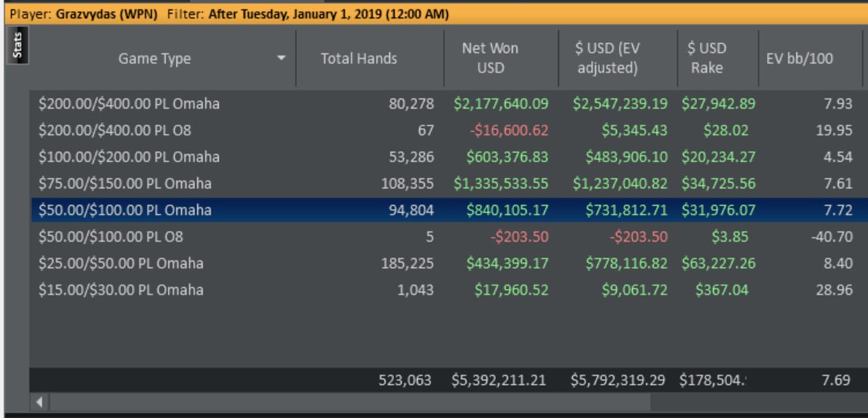Choose the $100.00/$200.00 PL Omaha row
Screen dimensions: 868x418
(129, 157)
